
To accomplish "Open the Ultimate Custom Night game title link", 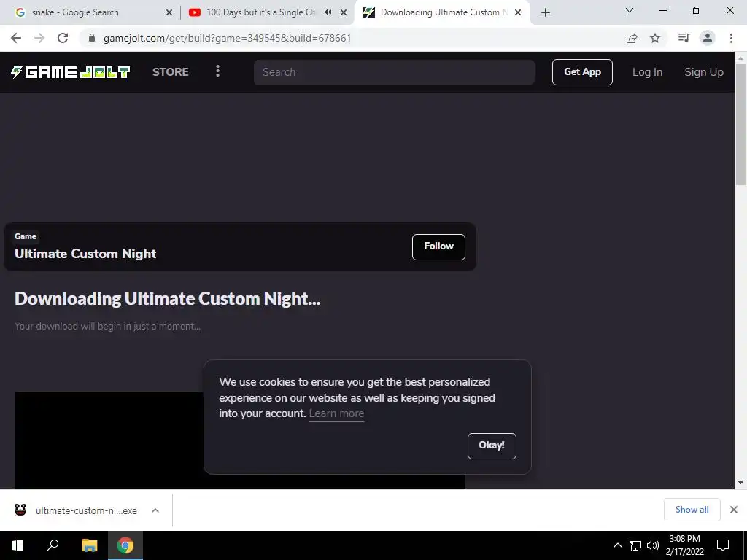I will [x=85, y=253].
